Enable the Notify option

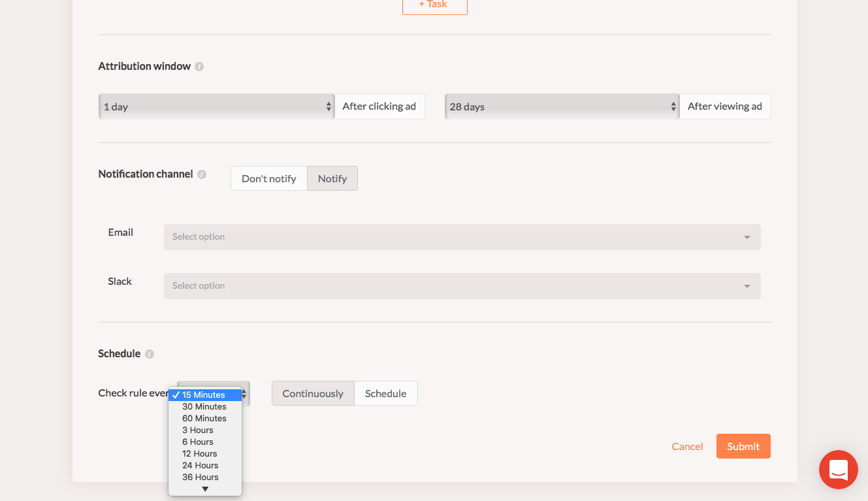coord(332,178)
